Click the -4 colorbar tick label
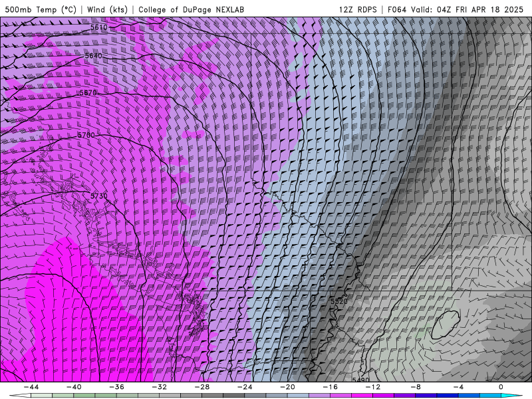 pyautogui.click(x=458, y=387)
